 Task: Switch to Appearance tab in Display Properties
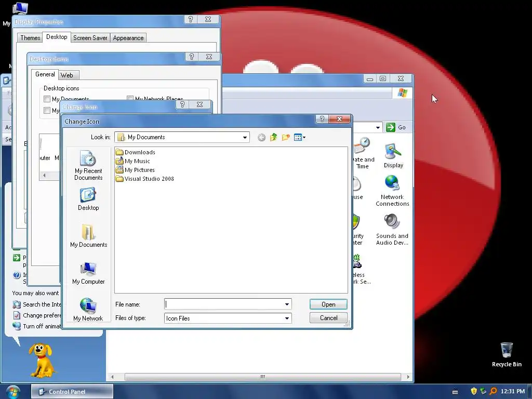(x=128, y=37)
